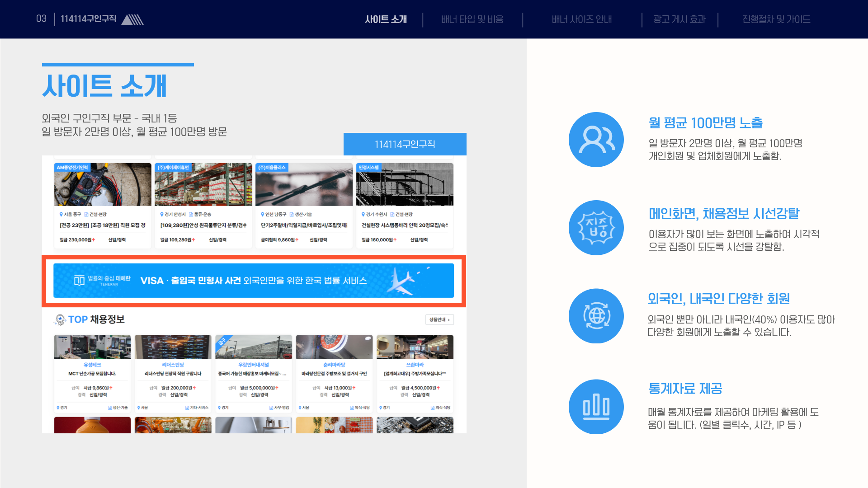Click the TOP 채용정보 section heading

[x=96, y=319]
